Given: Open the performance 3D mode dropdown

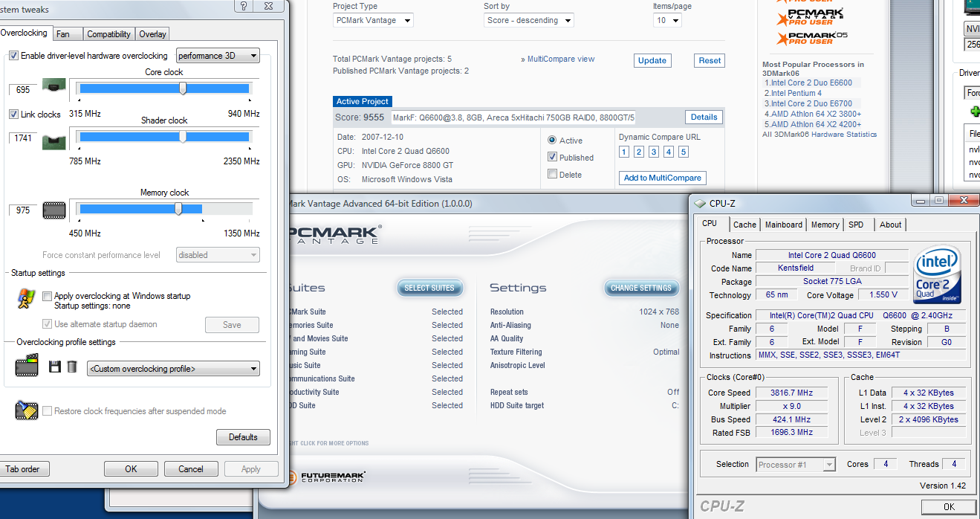Looking at the screenshot, I should 218,55.
